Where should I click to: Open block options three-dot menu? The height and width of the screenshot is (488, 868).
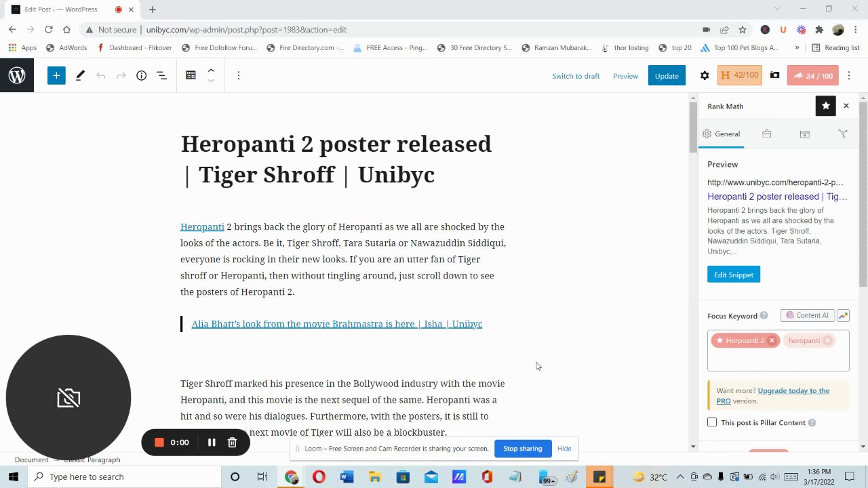coord(238,75)
